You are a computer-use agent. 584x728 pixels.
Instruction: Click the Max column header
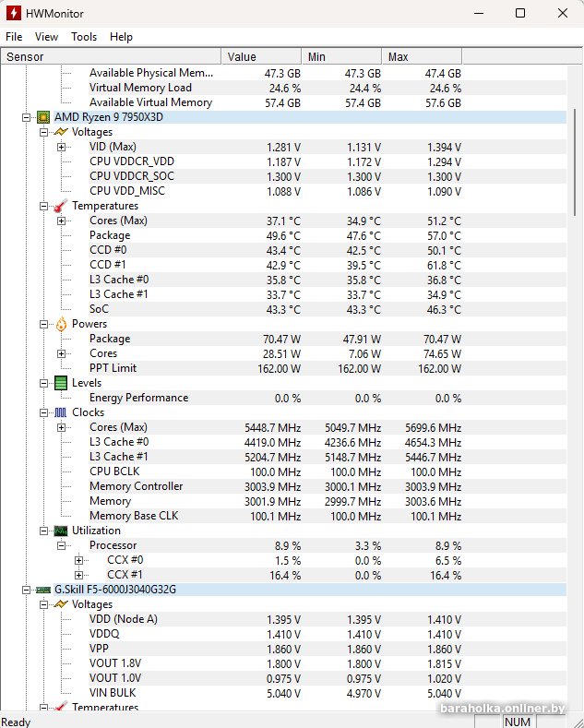point(422,56)
